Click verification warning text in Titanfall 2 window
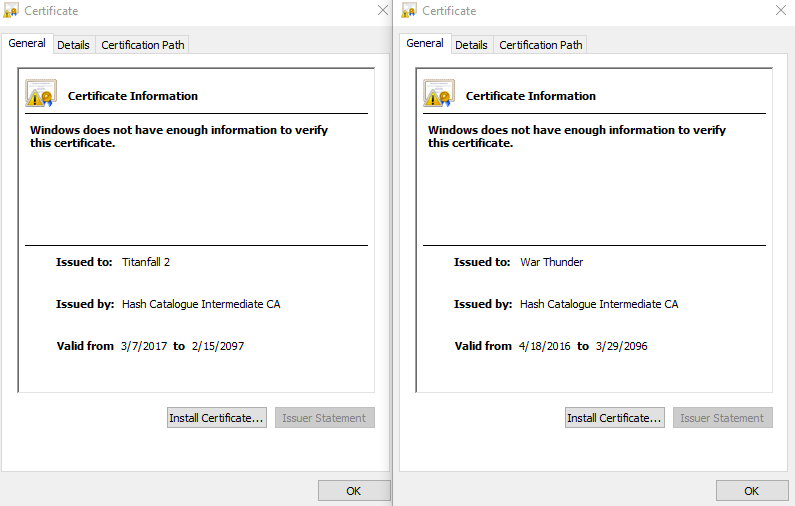Viewport: 795px width, 506px height. coord(179,136)
